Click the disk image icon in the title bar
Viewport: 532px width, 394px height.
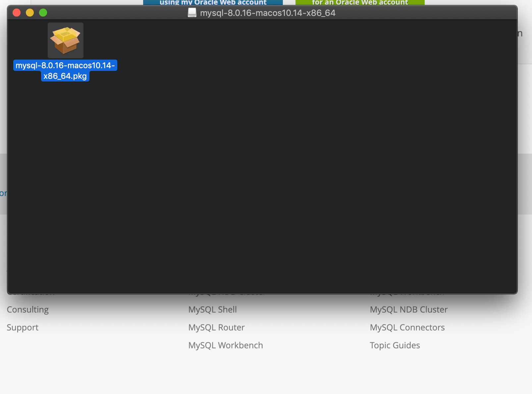(x=191, y=13)
